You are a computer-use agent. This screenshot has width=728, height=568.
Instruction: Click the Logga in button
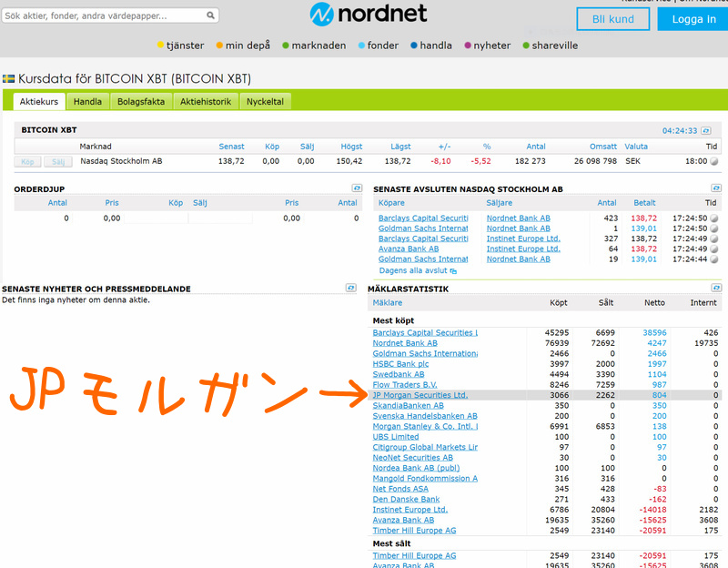tap(693, 19)
